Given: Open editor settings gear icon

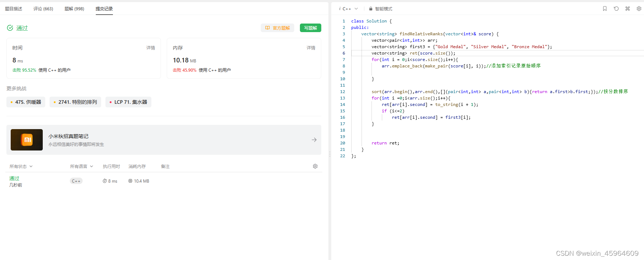Looking at the screenshot, I should pyautogui.click(x=639, y=9).
